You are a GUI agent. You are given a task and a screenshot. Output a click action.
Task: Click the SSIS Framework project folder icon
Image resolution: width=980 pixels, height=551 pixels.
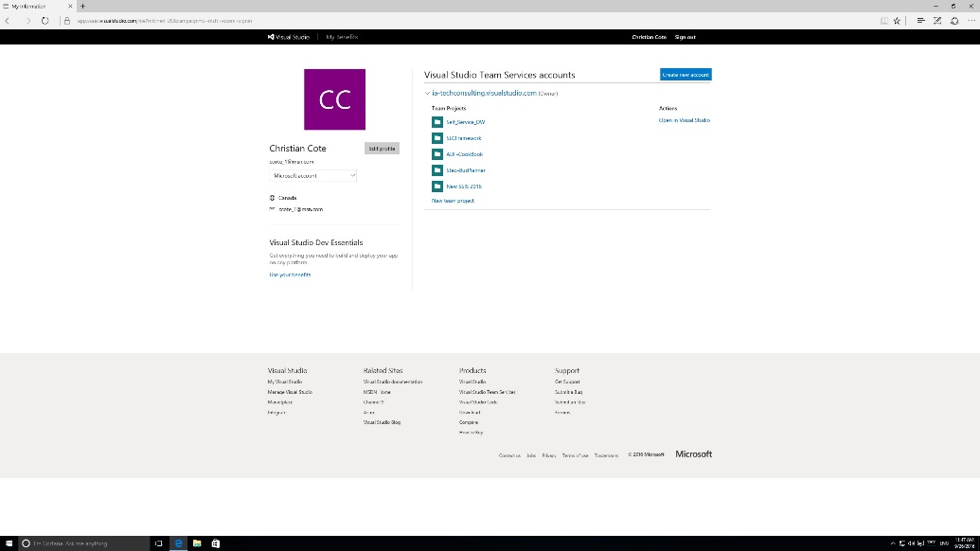click(x=437, y=138)
